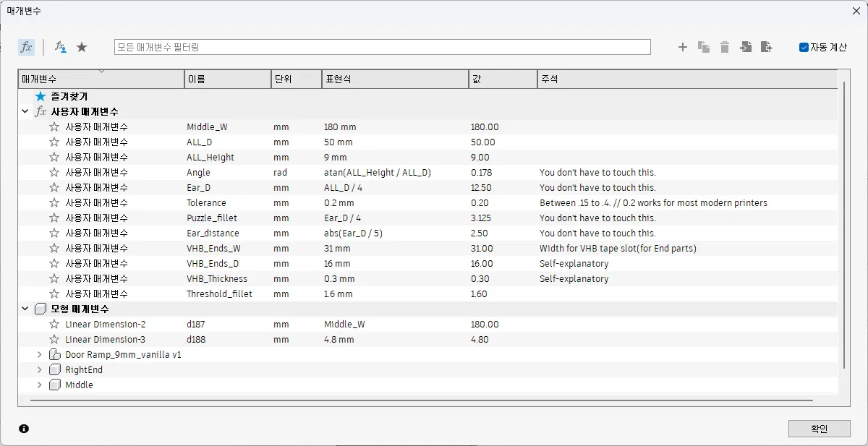This screenshot has height=446, width=868.
Task: Favorite star for Ear_D row
Action: (x=54, y=188)
